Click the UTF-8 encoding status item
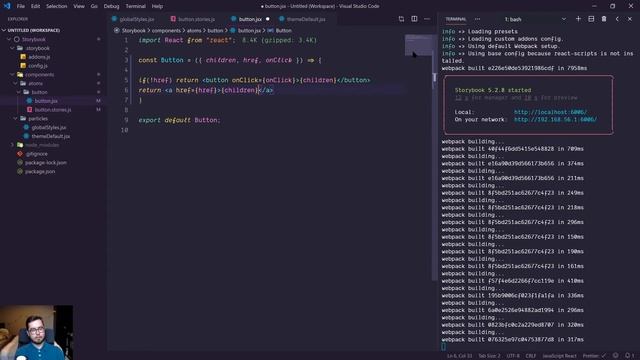 coord(513,356)
